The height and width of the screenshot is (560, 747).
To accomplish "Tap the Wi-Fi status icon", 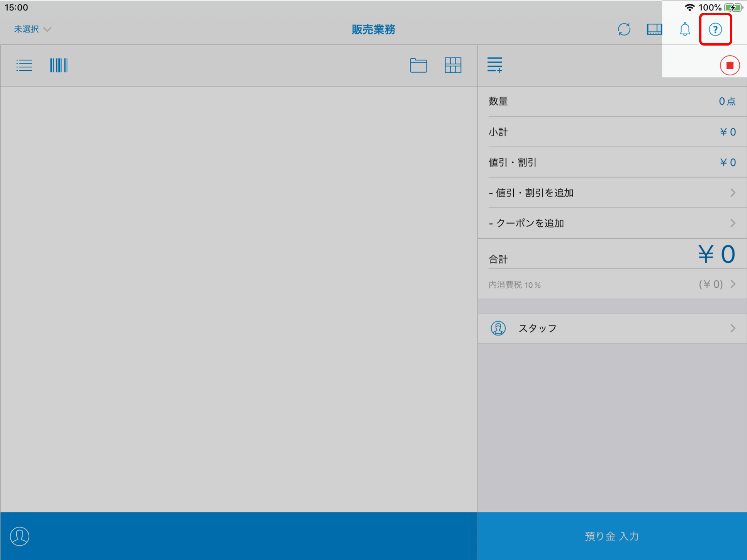I will [x=689, y=7].
